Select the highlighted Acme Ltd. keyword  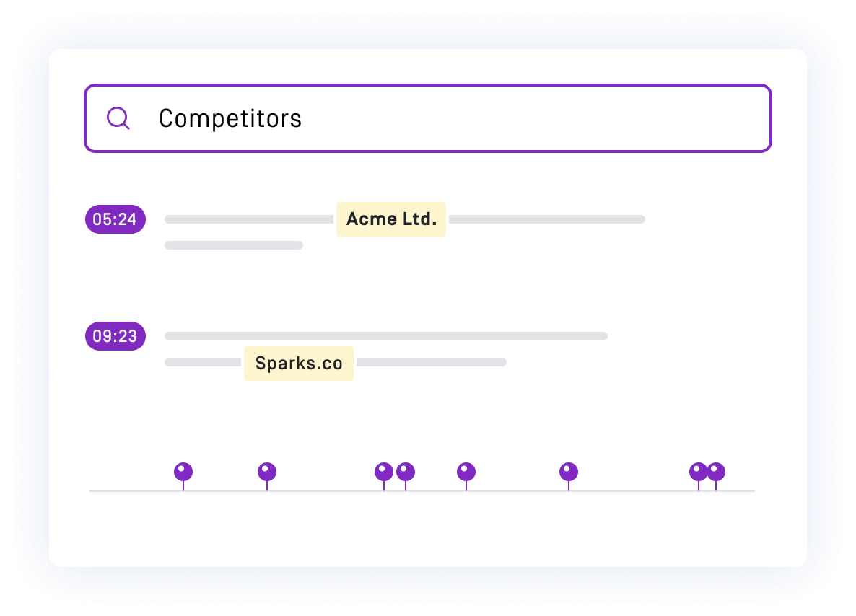tap(391, 219)
